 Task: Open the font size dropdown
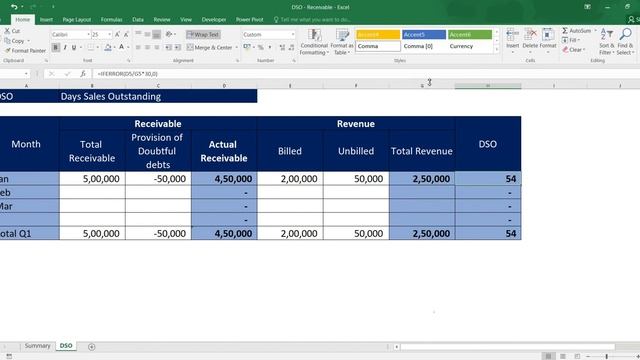(x=109, y=35)
